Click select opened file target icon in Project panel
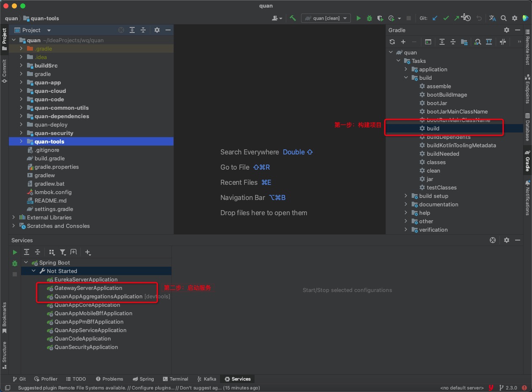This screenshot has width=532, height=392. pyautogui.click(x=121, y=30)
